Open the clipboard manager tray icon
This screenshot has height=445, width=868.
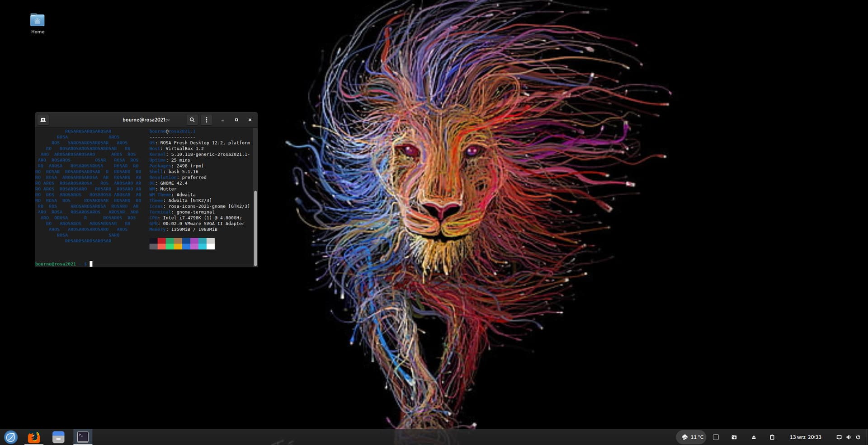click(x=772, y=437)
